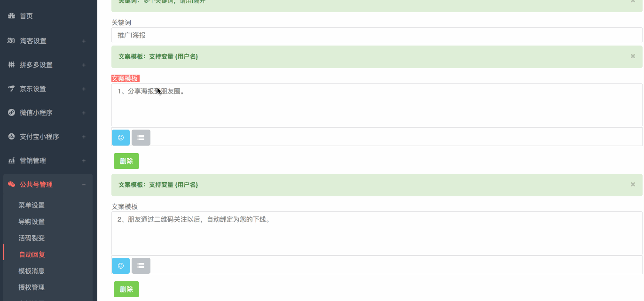Expand 京东设置 with its plus sign
The width and height of the screenshot is (644, 301).
coord(84,89)
